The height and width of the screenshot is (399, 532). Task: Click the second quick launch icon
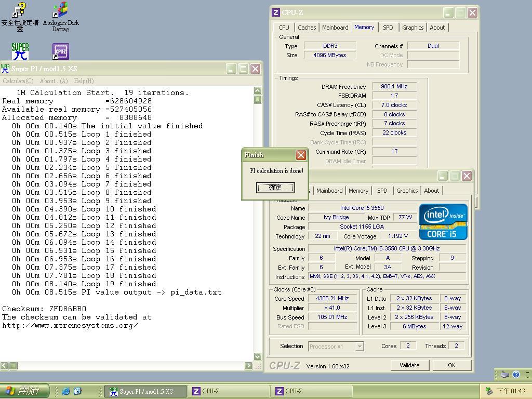point(78,391)
